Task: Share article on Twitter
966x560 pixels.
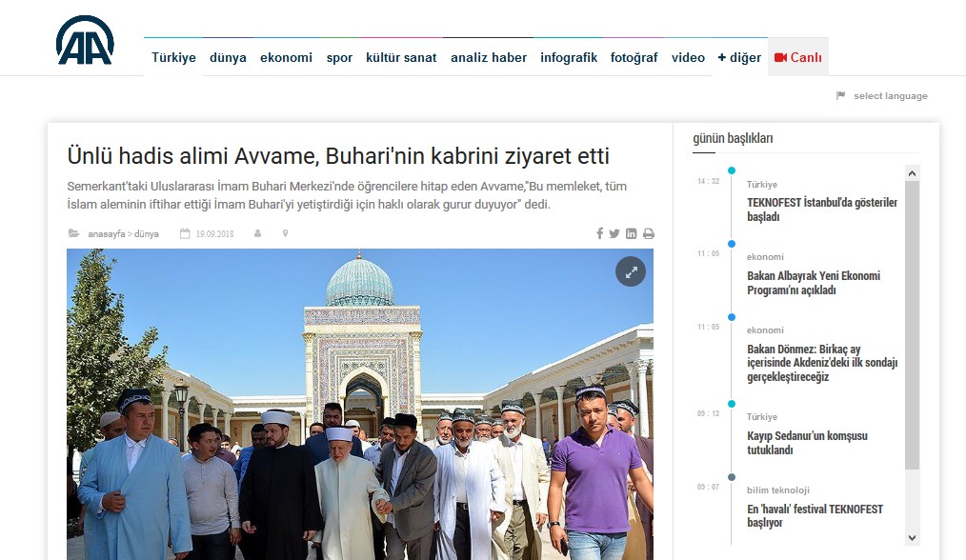Action: [x=614, y=233]
